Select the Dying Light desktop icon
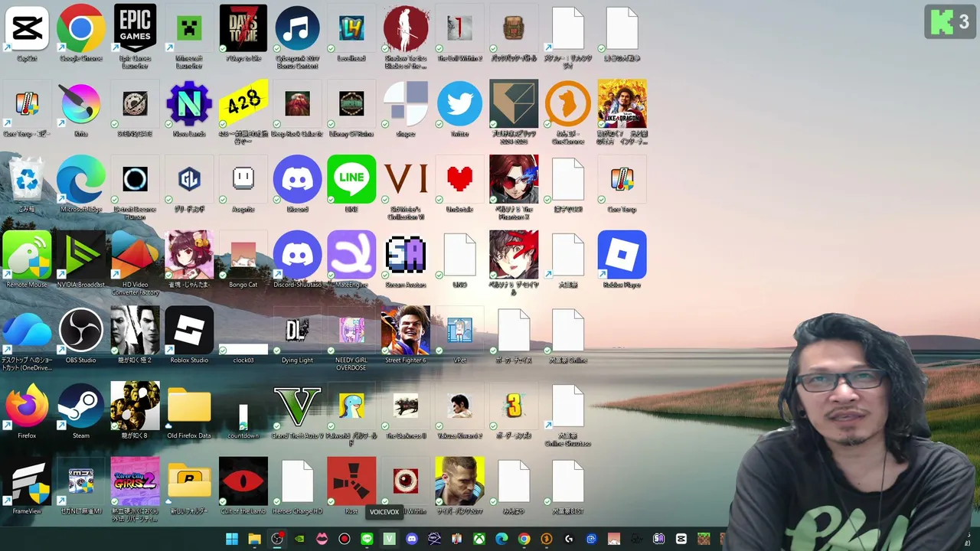This screenshot has height=551, width=980. (297, 330)
